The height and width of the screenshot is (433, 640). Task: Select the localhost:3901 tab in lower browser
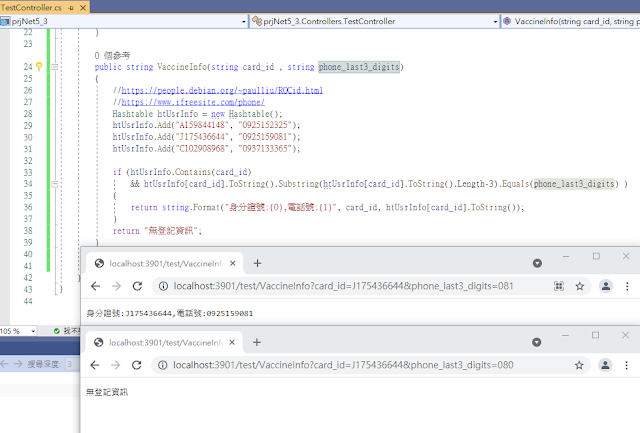pos(165,342)
